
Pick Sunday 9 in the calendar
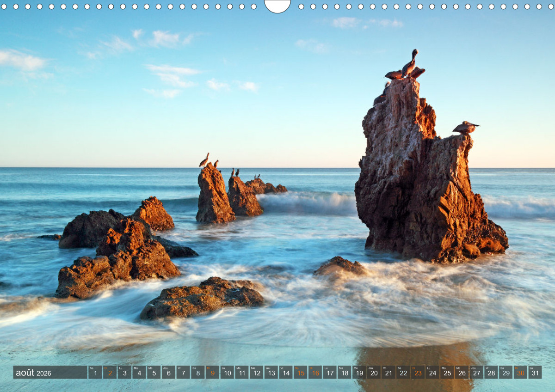click(212, 373)
